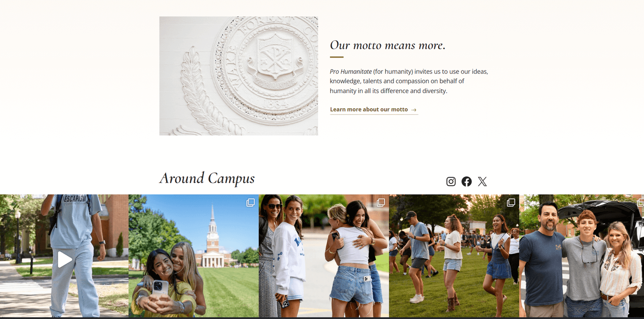Screen dimensions: 644x319
Task: Open the ESCAPISM shirt student video post
Action: (x=64, y=256)
